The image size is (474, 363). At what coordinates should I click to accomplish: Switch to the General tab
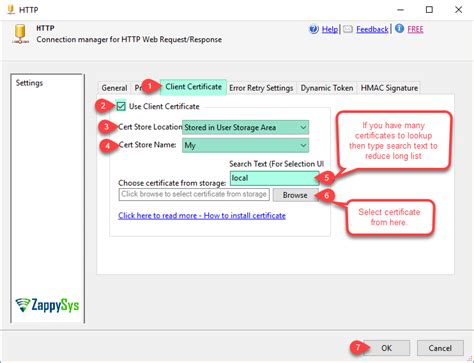click(114, 88)
